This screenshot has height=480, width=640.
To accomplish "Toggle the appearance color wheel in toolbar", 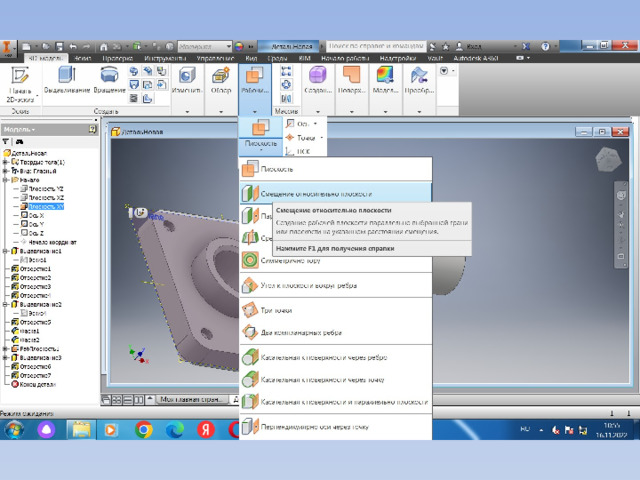I will click(239, 46).
